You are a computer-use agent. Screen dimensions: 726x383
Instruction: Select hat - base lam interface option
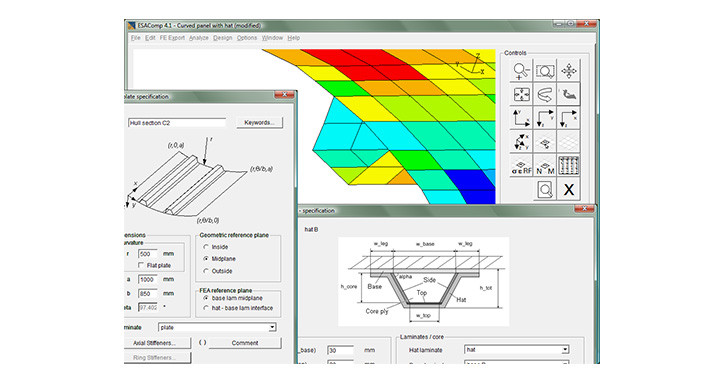(206, 308)
